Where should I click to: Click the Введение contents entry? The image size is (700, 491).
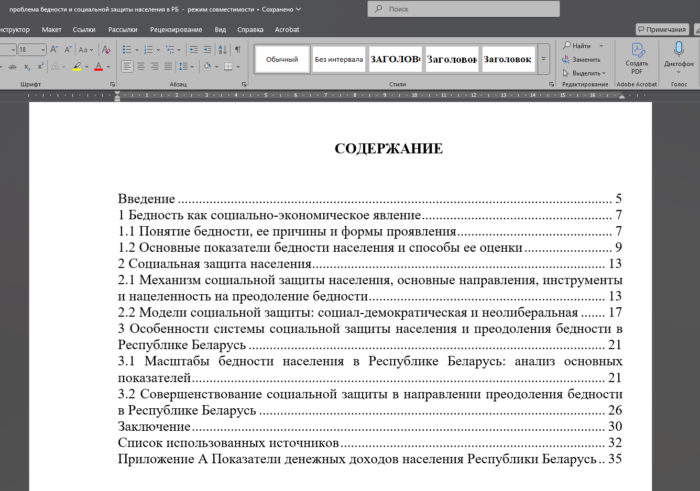pyautogui.click(x=370, y=199)
